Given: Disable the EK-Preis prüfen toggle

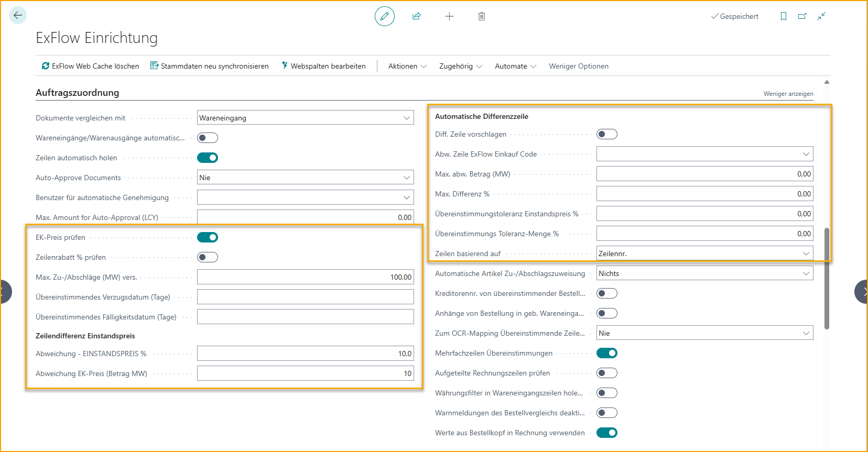Looking at the screenshot, I should point(208,237).
